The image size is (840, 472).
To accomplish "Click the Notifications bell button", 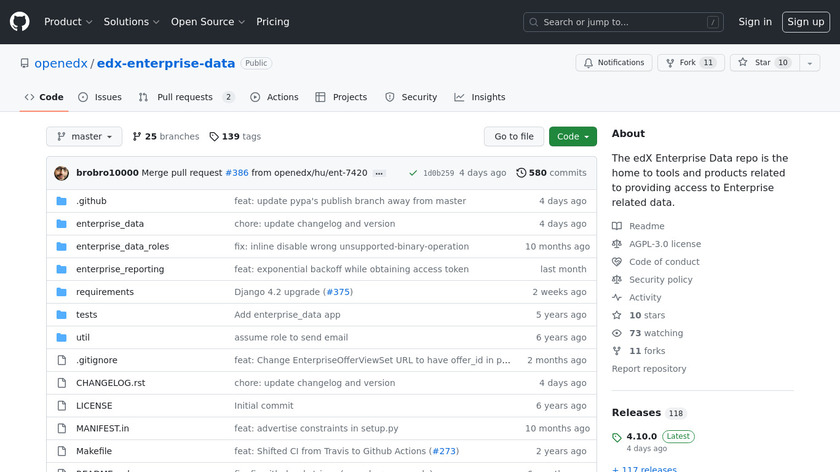I will [612, 63].
